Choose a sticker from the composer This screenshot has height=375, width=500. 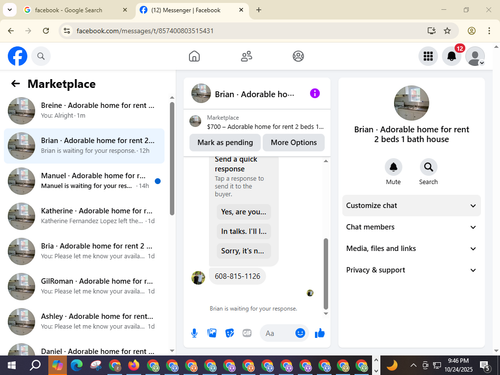pos(229,333)
